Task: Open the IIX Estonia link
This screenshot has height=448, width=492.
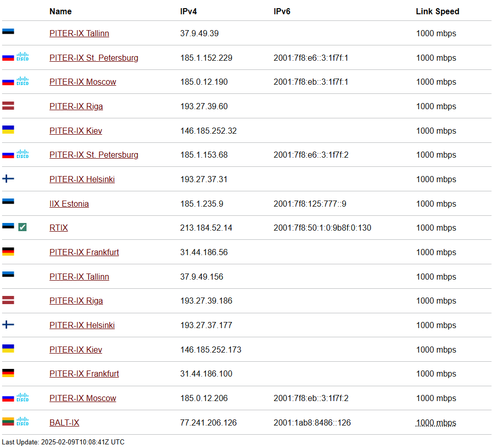Action: point(69,204)
